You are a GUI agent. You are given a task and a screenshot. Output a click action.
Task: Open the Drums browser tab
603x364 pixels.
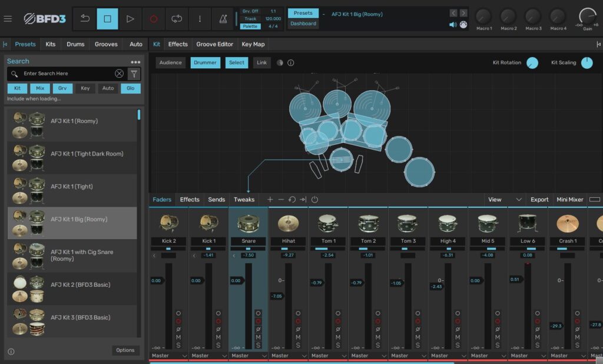click(x=75, y=44)
